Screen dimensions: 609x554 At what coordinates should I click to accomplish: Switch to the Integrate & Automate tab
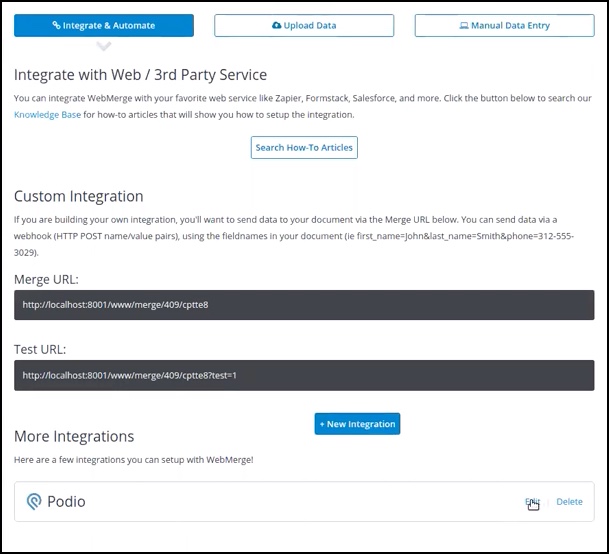104,26
